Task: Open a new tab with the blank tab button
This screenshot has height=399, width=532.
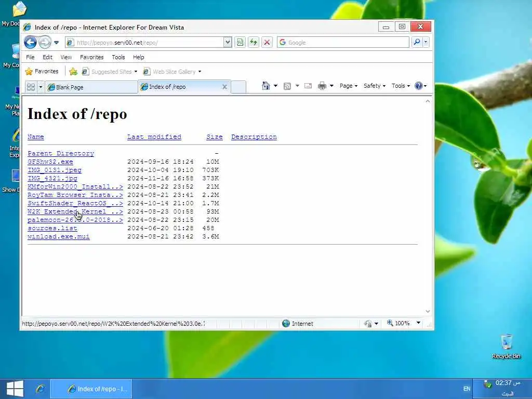Action: pos(238,87)
